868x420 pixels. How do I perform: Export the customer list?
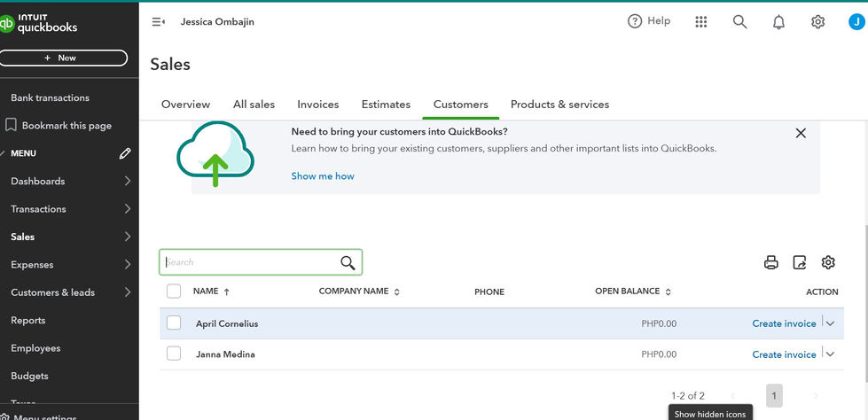(800, 262)
